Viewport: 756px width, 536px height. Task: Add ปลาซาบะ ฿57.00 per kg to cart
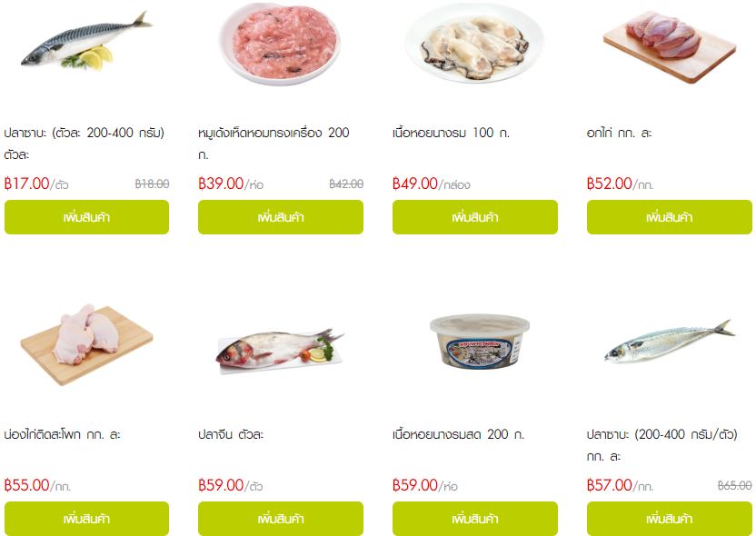click(x=669, y=519)
